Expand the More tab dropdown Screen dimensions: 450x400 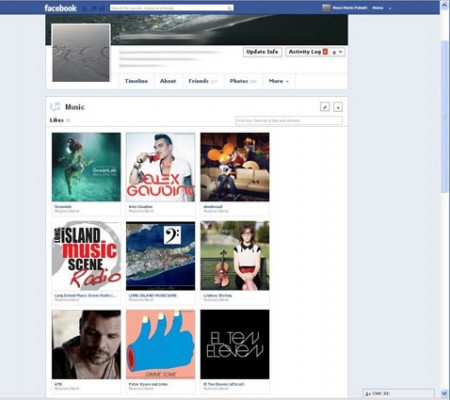[x=279, y=81]
